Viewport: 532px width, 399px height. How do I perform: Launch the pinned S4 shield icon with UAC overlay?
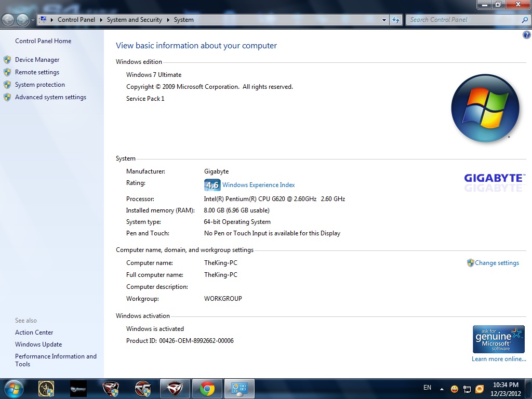click(111, 389)
